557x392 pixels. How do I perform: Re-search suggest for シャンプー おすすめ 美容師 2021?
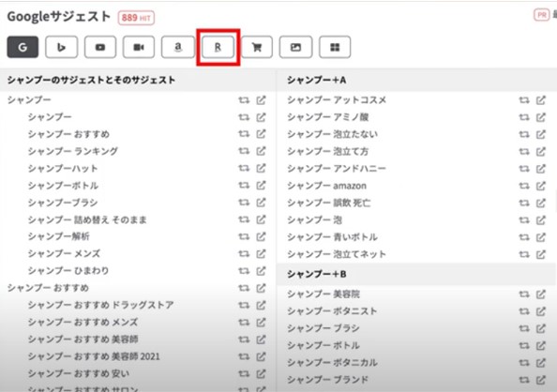pyautogui.click(x=244, y=356)
